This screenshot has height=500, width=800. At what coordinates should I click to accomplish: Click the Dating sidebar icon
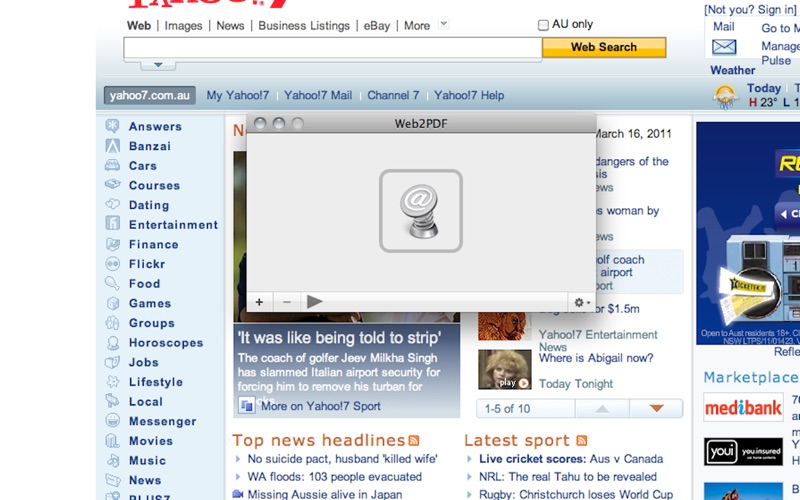click(x=112, y=204)
